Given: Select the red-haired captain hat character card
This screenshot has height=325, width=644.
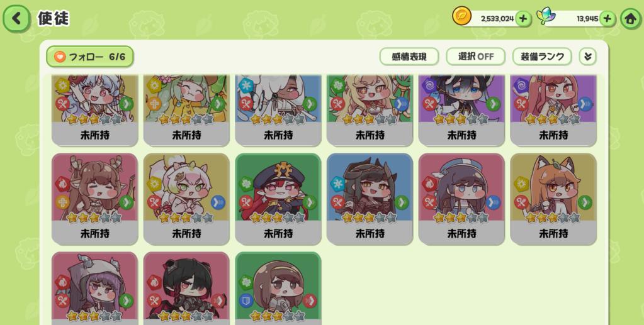Looking at the screenshot, I should click(x=278, y=199).
